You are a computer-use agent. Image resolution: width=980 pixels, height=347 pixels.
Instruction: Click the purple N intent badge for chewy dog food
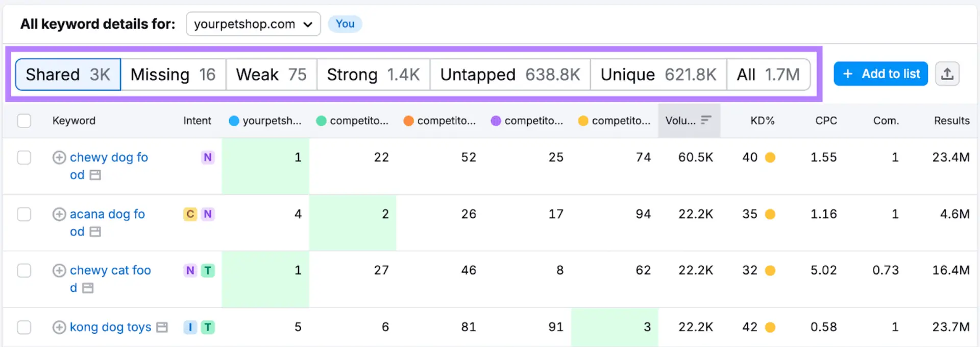point(207,157)
